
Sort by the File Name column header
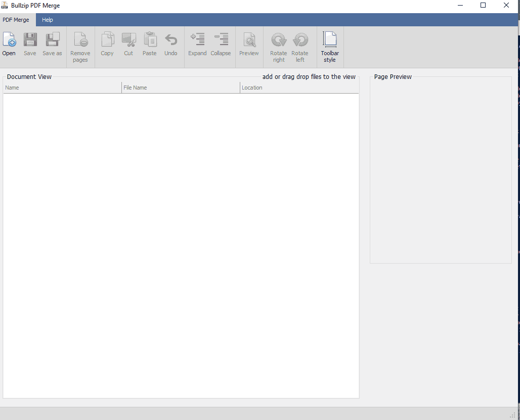tap(181, 88)
